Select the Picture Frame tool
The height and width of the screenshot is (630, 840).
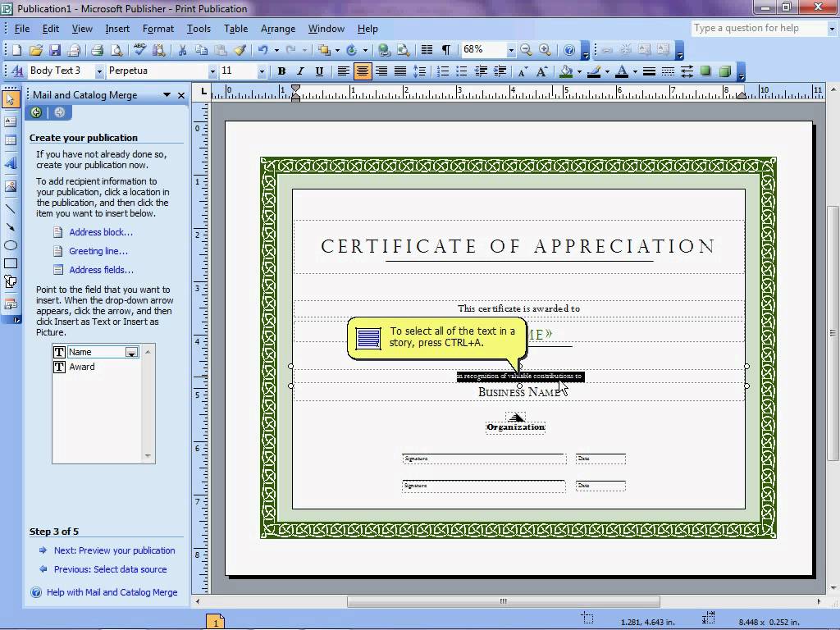click(11, 184)
